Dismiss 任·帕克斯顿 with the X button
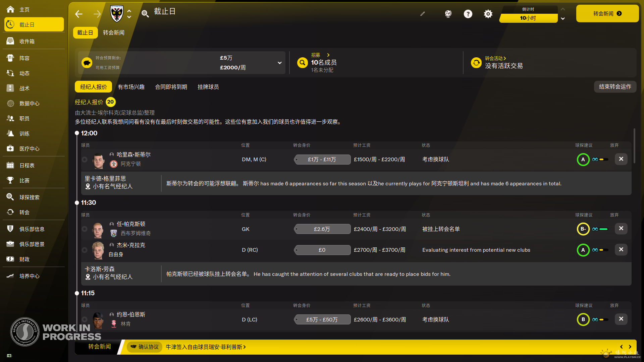The height and width of the screenshot is (362, 644). point(621,228)
